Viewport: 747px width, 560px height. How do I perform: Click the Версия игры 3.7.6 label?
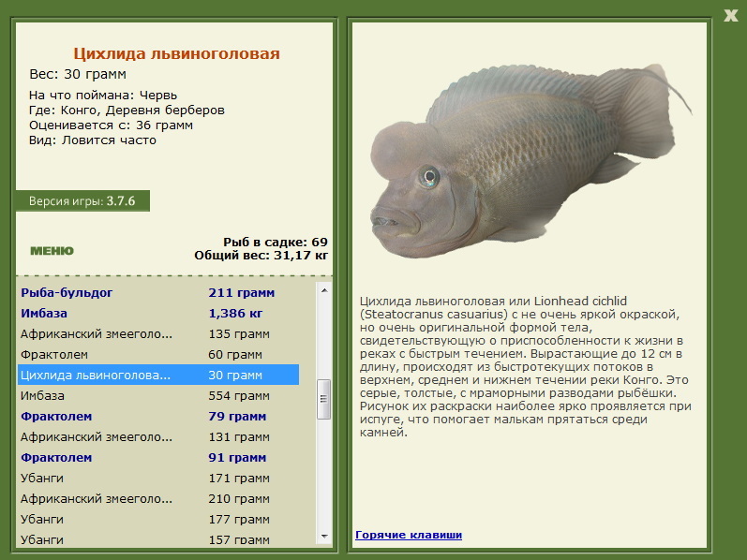coord(82,201)
